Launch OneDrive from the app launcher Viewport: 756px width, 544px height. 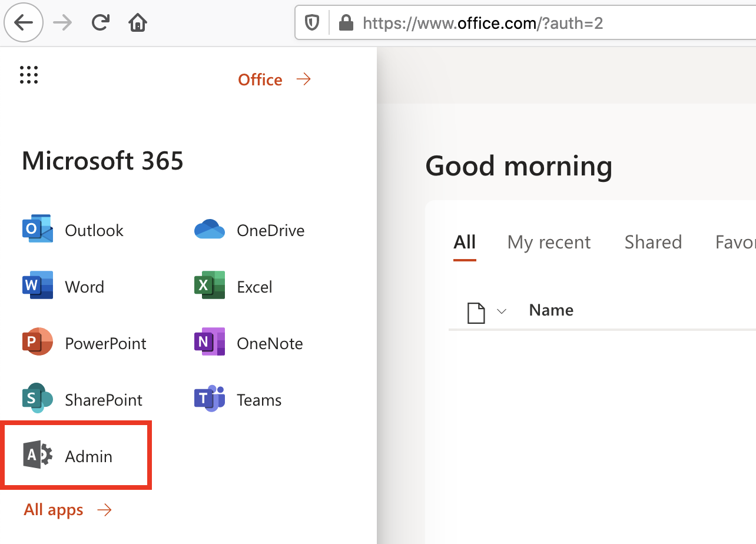[210, 230]
